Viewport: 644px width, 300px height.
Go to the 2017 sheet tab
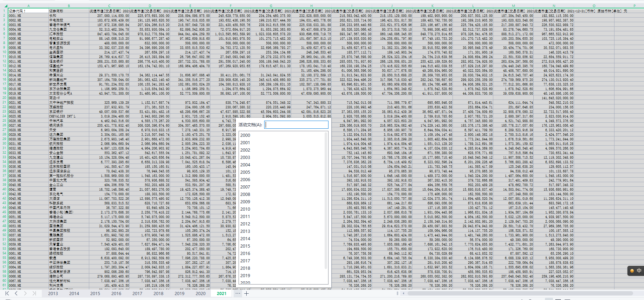pyautogui.click(x=137, y=293)
